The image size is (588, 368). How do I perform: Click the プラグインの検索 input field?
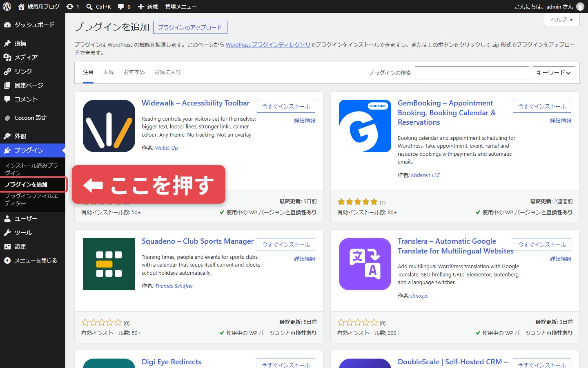click(x=472, y=73)
